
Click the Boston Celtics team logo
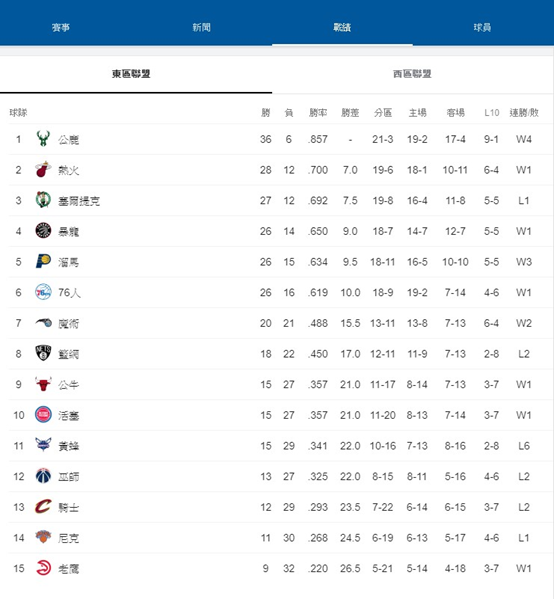click(43, 200)
